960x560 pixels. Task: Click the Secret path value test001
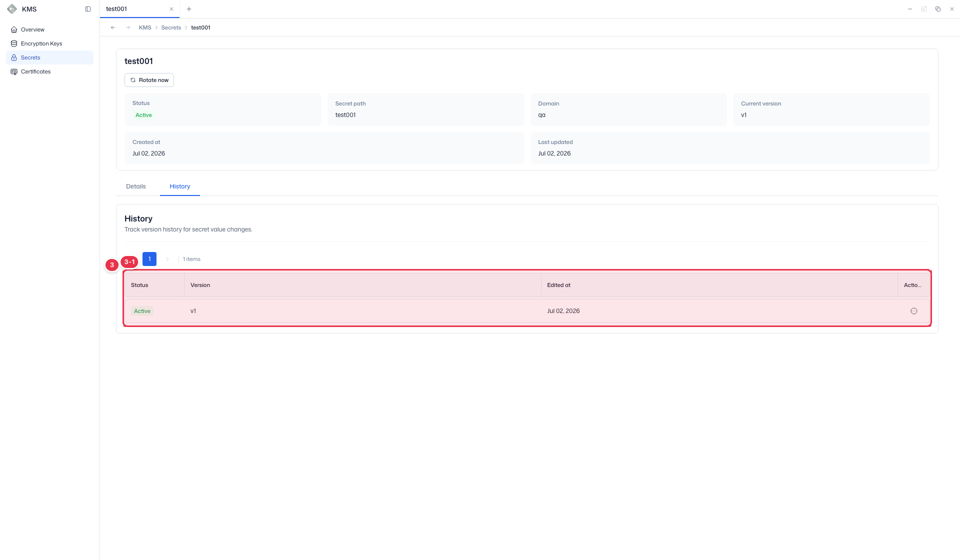[345, 115]
